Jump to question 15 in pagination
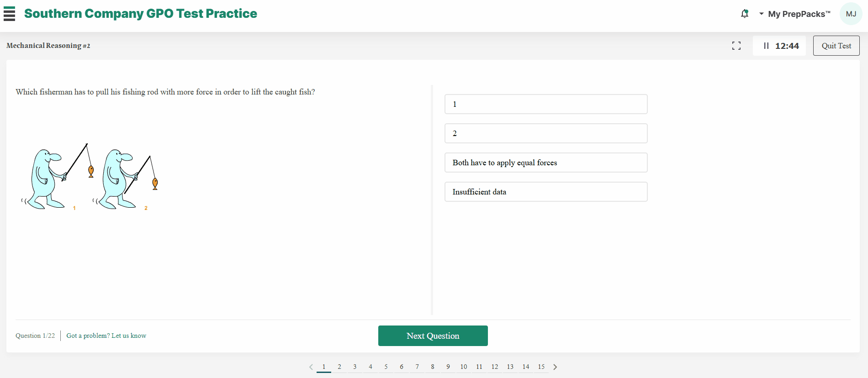This screenshot has width=868, height=378. tap(541, 367)
